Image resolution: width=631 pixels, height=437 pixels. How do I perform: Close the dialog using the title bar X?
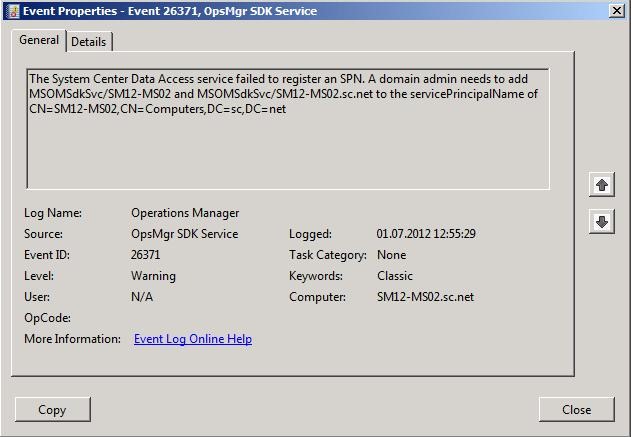pyautogui.click(x=616, y=10)
